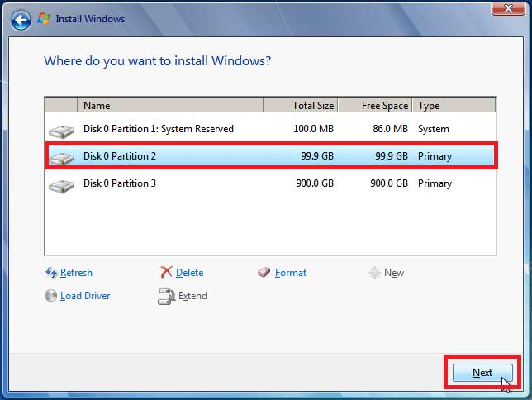Click the 99.9 GB total size cell
The image size is (532, 400).
point(317,156)
